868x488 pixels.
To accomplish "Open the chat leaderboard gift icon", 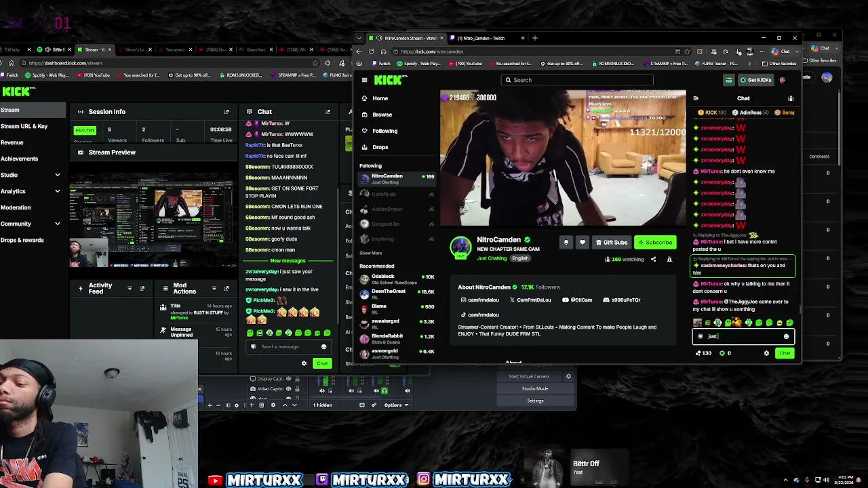I will click(x=791, y=98).
